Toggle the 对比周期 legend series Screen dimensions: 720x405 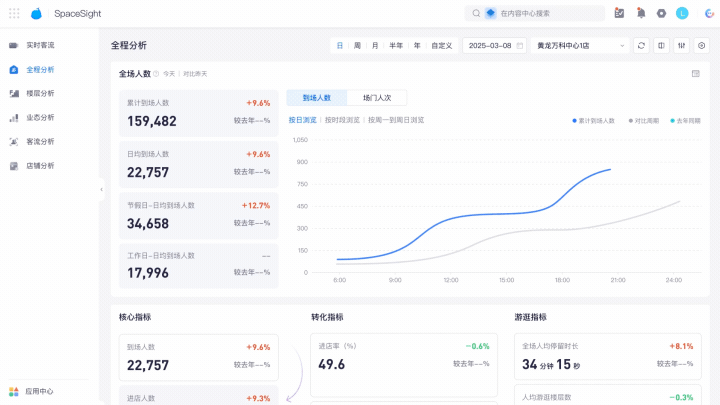point(644,121)
